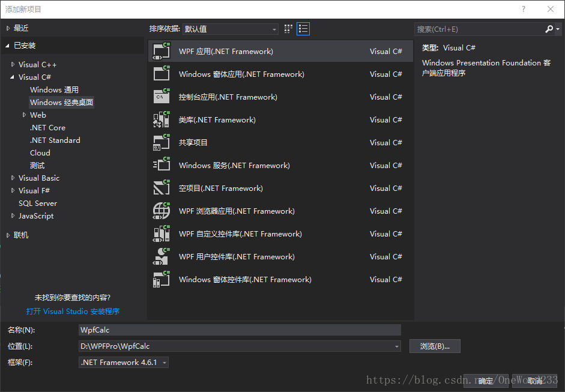Screen dimensions: 565x392
Task: Click the help question mark button
Action: click(x=524, y=10)
